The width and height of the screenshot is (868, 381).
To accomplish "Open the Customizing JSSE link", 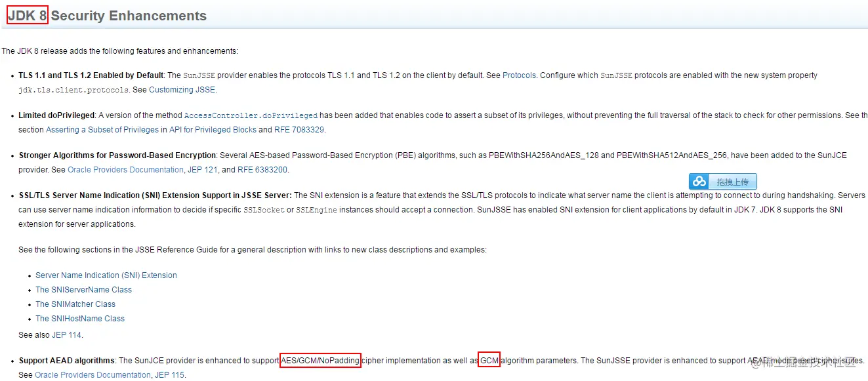I will point(182,90).
